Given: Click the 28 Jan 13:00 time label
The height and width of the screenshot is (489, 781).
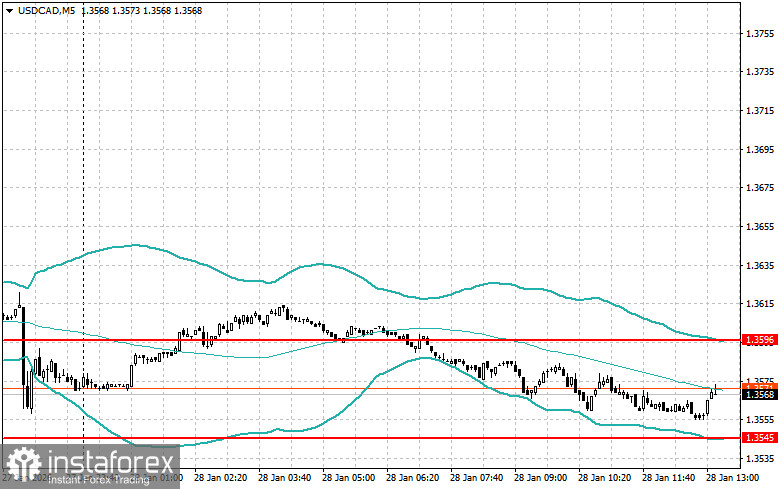Looking at the screenshot, I should click(732, 478).
